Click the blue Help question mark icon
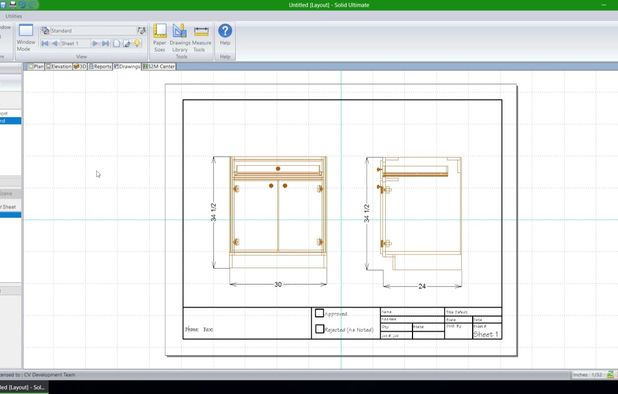618x394 pixels. (225, 31)
